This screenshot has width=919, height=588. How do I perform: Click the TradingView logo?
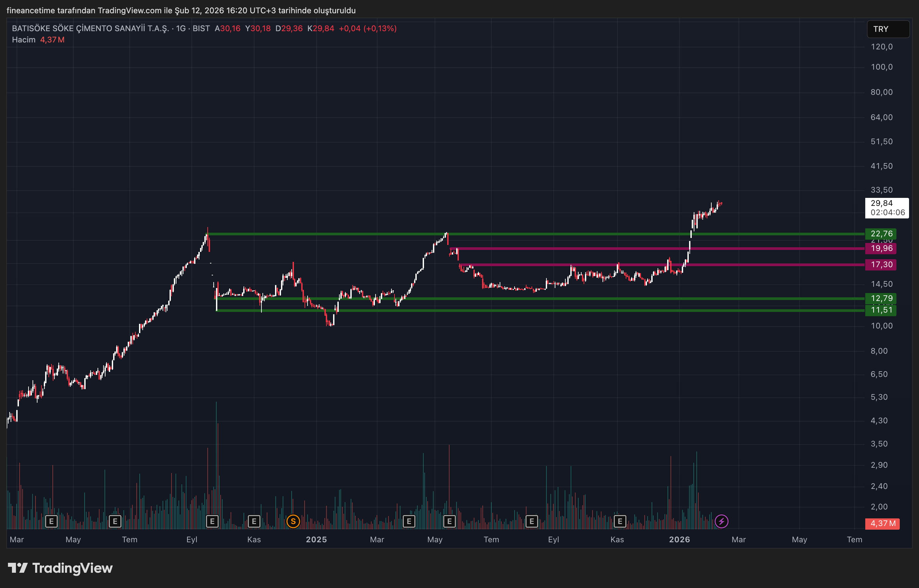tap(60, 568)
